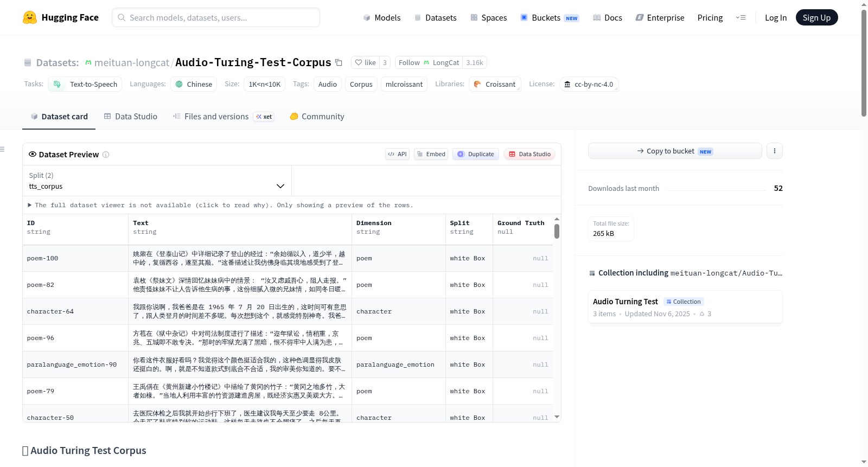
Task: Click the Duplicate button
Action: coord(476,154)
